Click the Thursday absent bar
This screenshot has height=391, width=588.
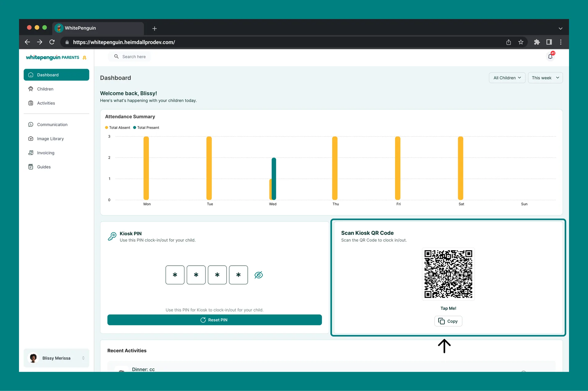pos(335,168)
